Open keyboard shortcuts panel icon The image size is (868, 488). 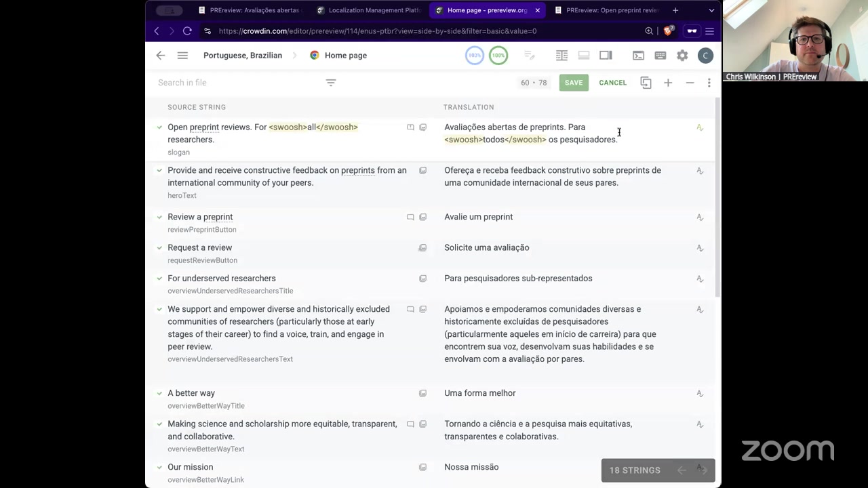(x=660, y=56)
